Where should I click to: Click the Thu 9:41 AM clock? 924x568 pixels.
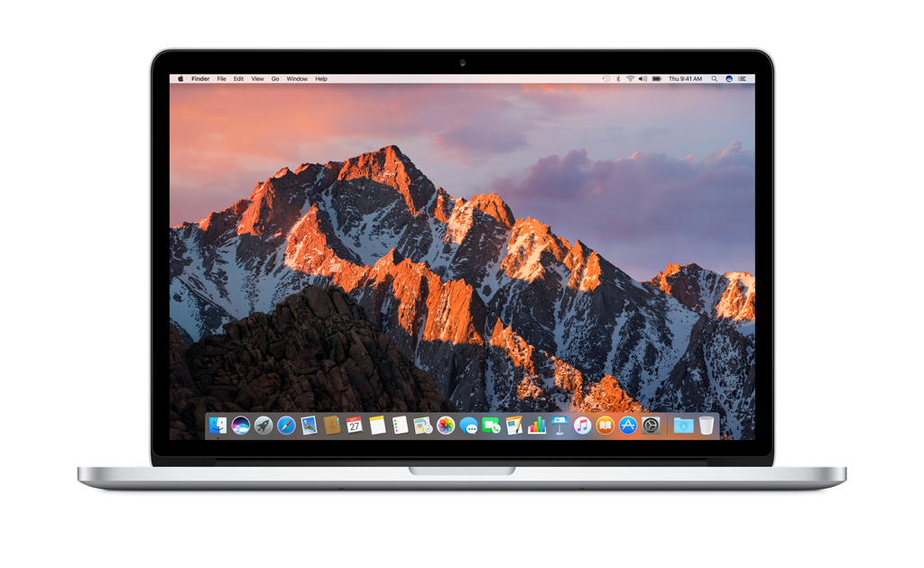(x=686, y=78)
